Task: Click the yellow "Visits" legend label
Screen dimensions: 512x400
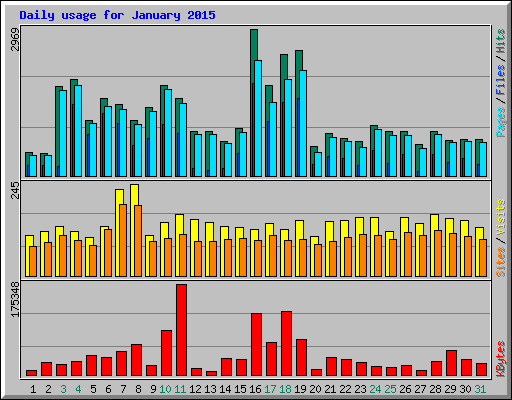Action: tap(501, 218)
